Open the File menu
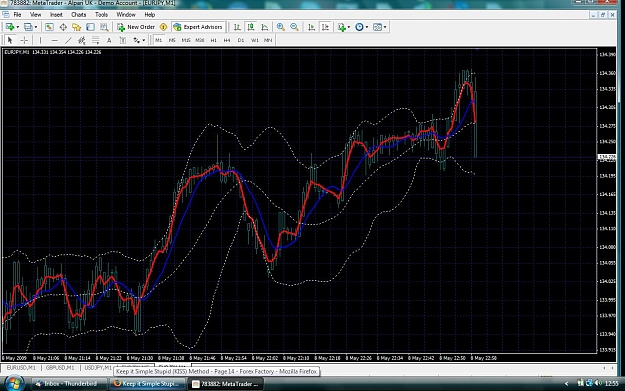Screen dimensions: 625x391 (x=18, y=15)
